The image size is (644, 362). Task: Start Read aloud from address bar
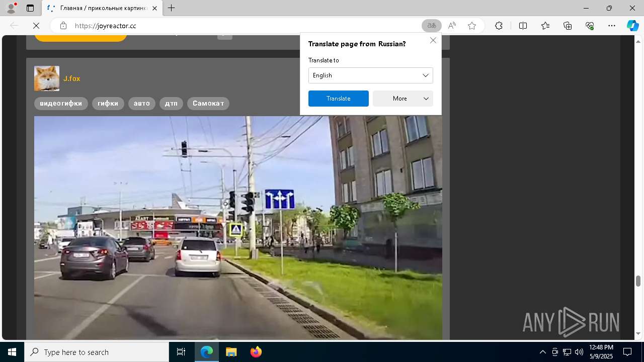pos(452,26)
